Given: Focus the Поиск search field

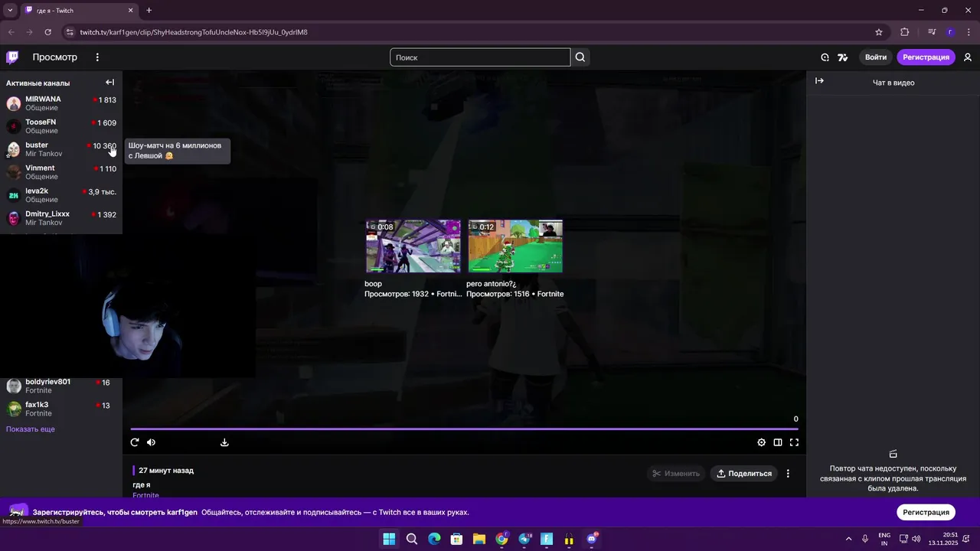Looking at the screenshot, I should pos(480,57).
